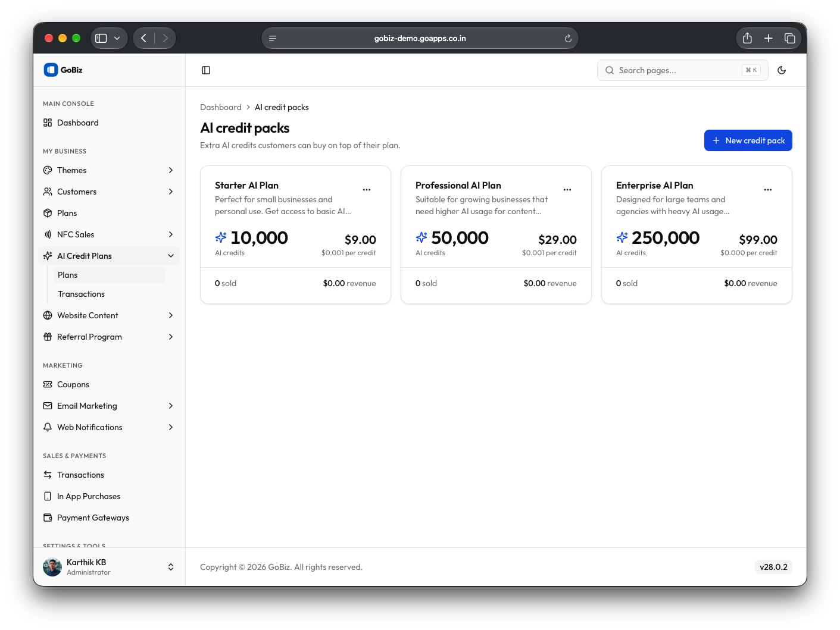The height and width of the screenshot is (630, 840).
Task: Click the New credit pack button
Action: click(x=748, y=140)
